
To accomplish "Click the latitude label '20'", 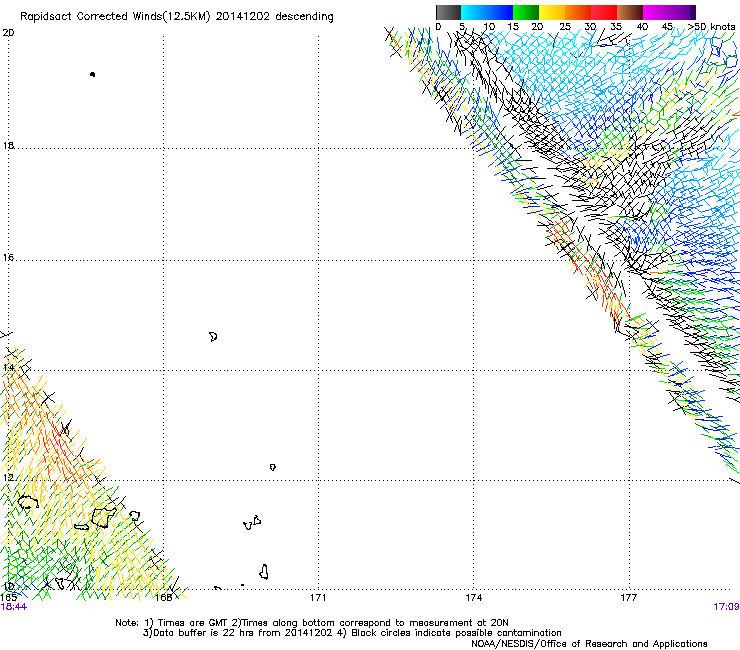I will pyautogui.click(x=8, y=33).
